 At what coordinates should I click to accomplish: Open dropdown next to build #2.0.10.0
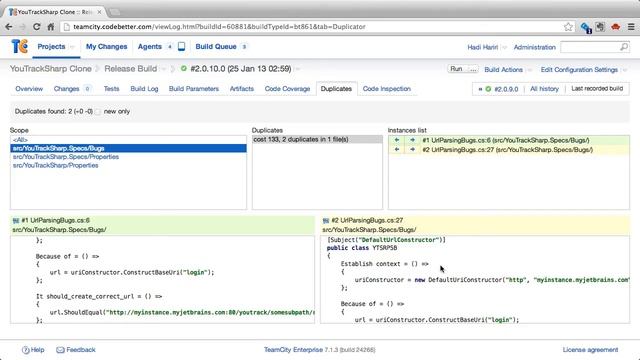[x=298, y=69]
